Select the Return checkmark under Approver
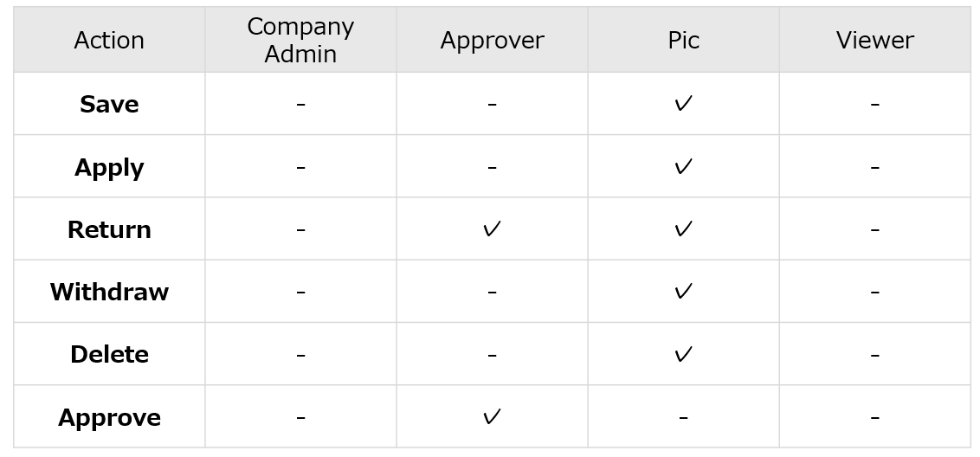The image size is (980, 457). (x=492, y=229)
